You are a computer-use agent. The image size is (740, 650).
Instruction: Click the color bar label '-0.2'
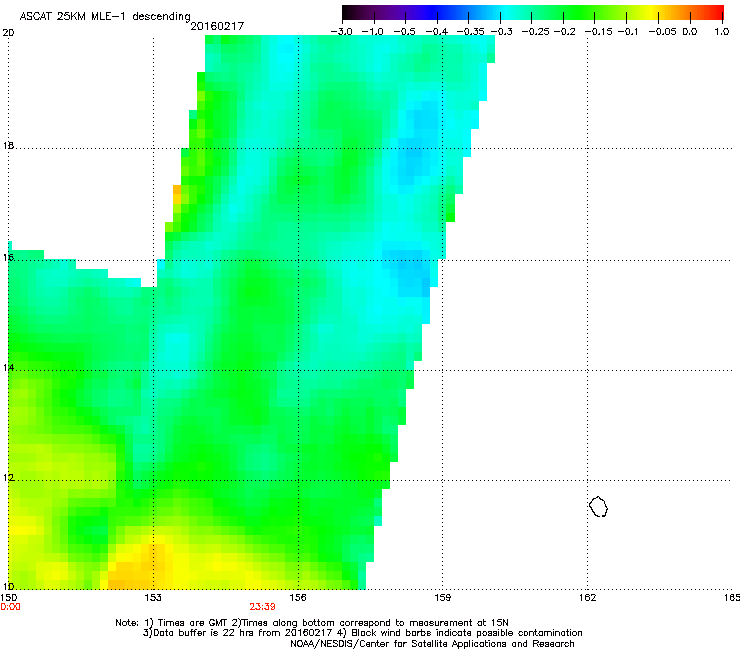[565, 32]
